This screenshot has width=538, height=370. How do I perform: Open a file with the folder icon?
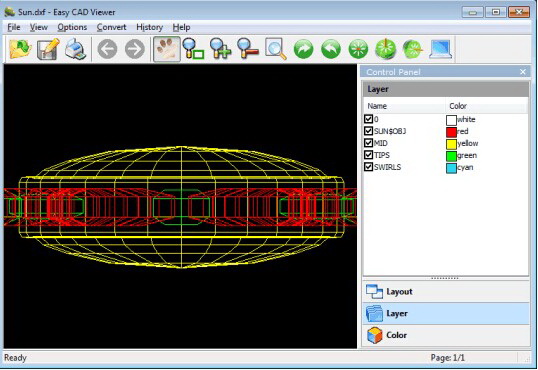20,49
